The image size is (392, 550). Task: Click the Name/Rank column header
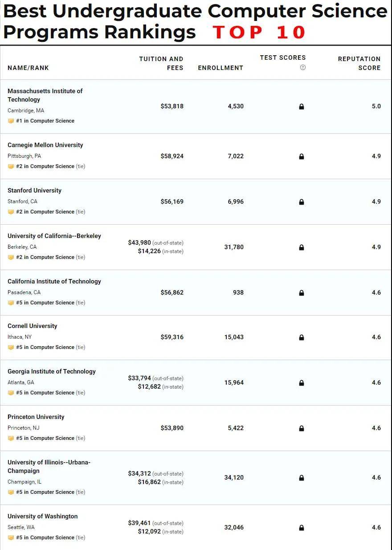point(28,68)
